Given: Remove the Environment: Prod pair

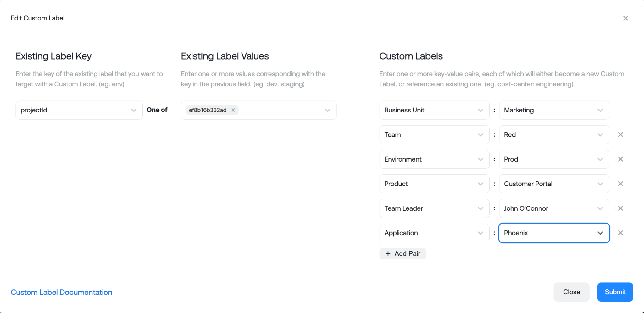Looking at the screenshot, I should [x=621, y=159].
